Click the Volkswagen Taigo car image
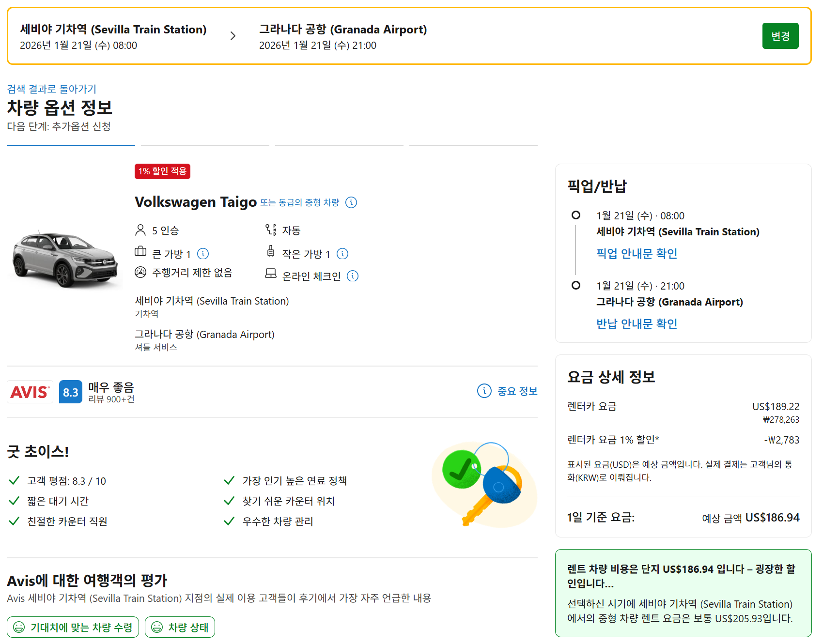 pos(65,259)
